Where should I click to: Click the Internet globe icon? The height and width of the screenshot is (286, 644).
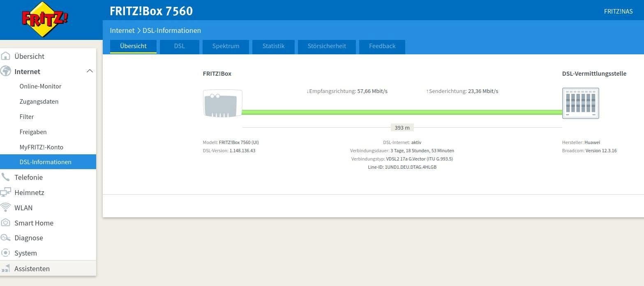(x=6, y=71)
